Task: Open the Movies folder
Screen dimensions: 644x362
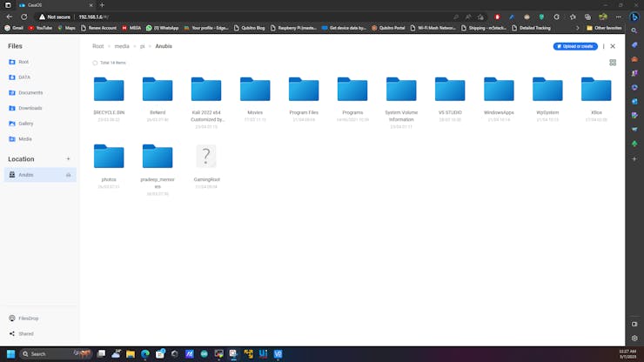Action: pos(255,90)
